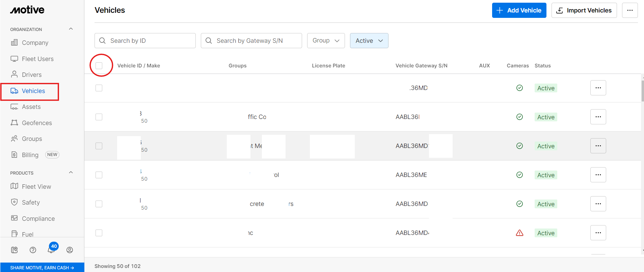Check the highlighted t Me row checkbox
Screen dimensions: 644x272
(99, 146)
